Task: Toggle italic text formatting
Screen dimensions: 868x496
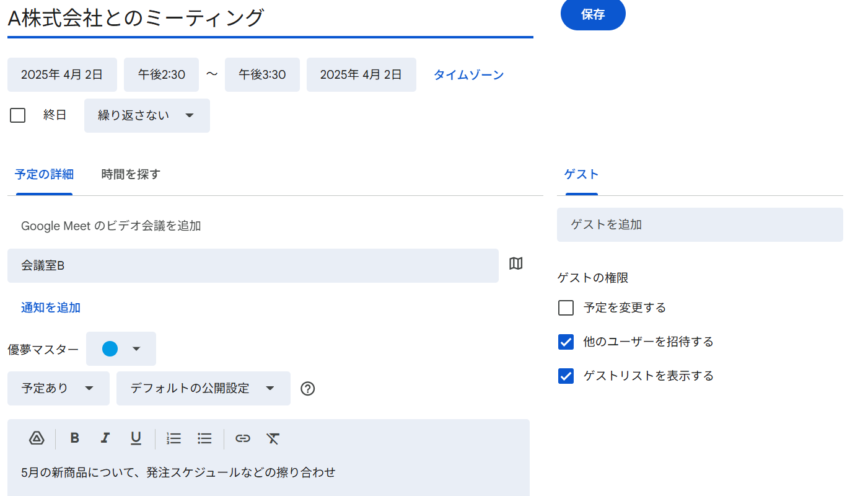Action: click(x=105, y=438)
